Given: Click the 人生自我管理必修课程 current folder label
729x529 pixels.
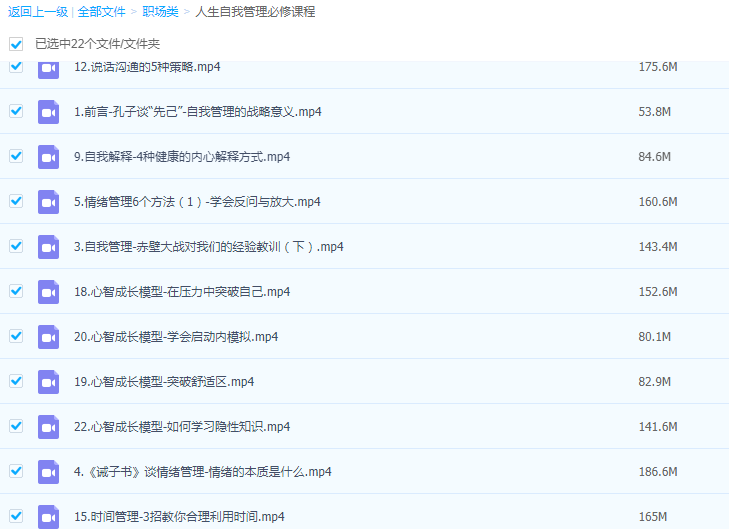Looking at the screenshot, I should click(x=254, y=12).
